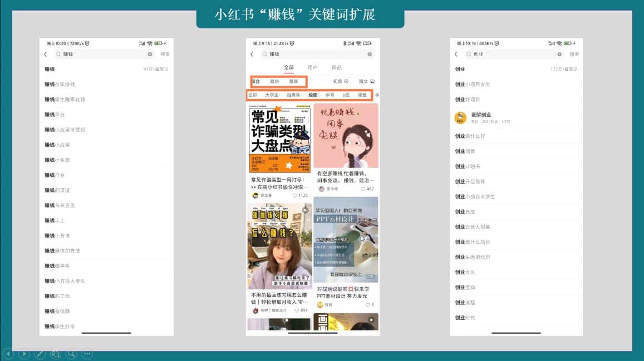Click the 创业 search field in the right phone
This screenshot has height=361, width=644.
point(512,54)
